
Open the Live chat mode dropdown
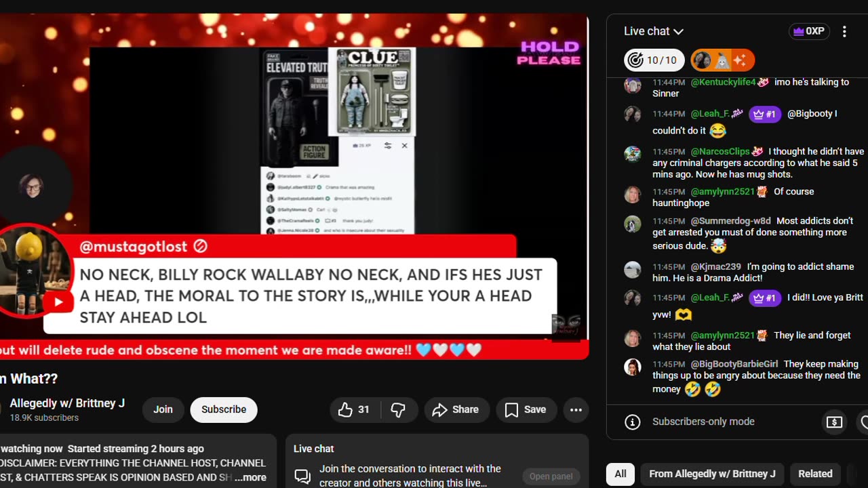(654, 31)
